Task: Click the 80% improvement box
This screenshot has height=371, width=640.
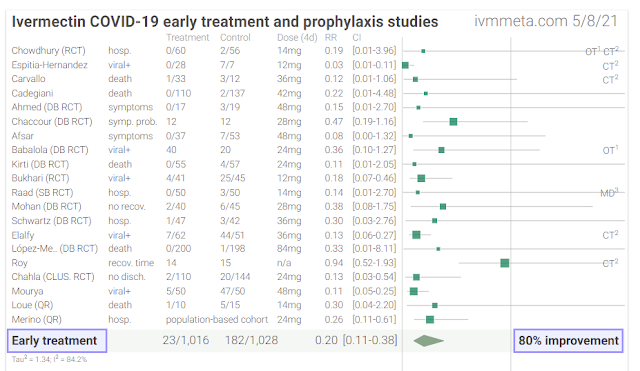Action: click(568, 341)
